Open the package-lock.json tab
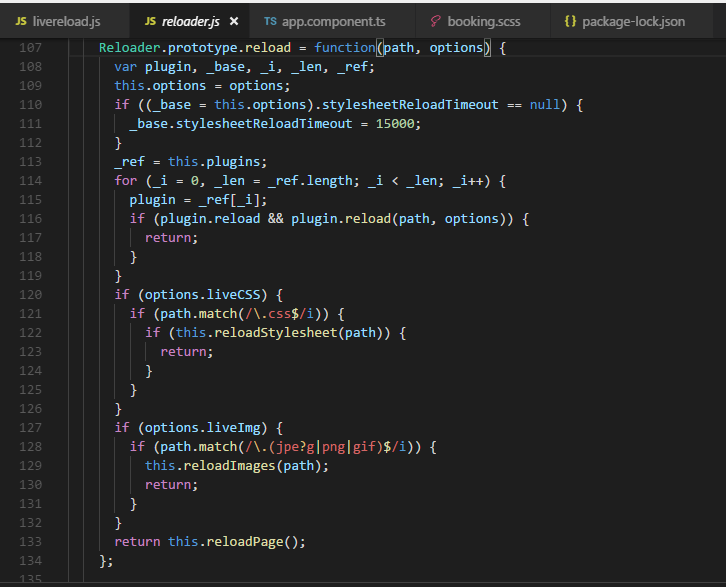726x587 pixels. coord(632,21)
